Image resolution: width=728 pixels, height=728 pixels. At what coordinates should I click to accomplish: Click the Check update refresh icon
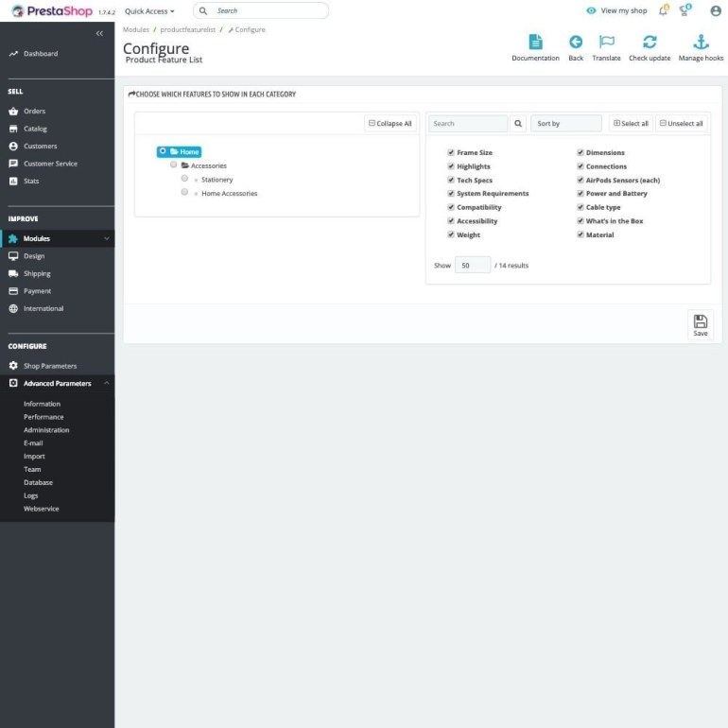coord(650,43)
